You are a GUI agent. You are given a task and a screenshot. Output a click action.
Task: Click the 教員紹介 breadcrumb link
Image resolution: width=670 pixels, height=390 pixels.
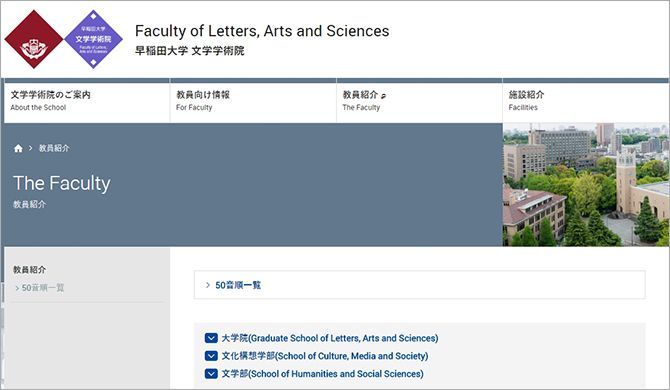click(x=54, y=148)
